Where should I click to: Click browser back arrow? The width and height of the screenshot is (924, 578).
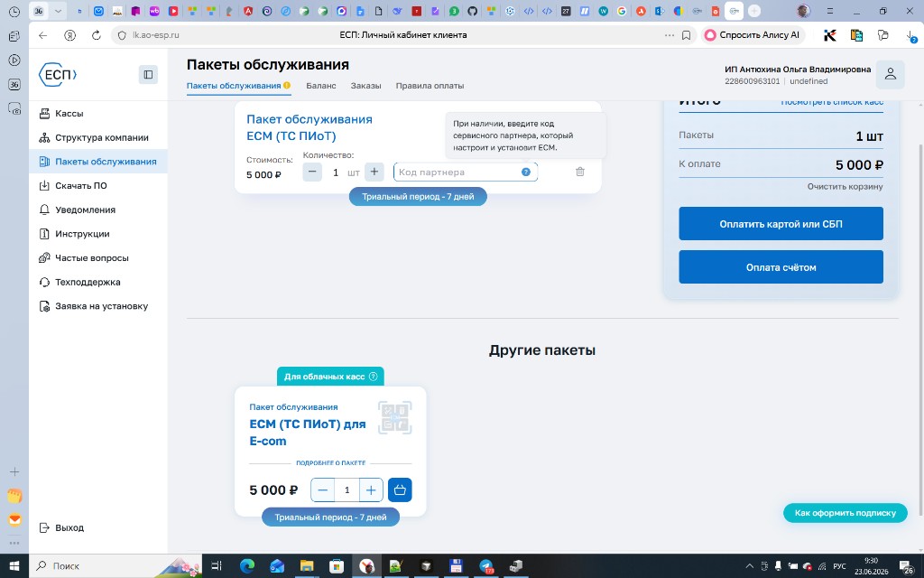43,35
